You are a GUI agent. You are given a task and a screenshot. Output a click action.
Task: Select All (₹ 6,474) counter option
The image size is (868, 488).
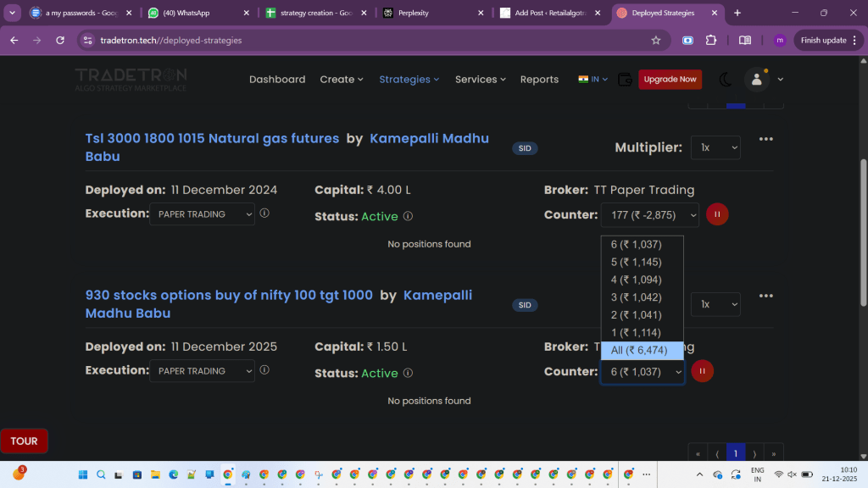click(642, 351)
